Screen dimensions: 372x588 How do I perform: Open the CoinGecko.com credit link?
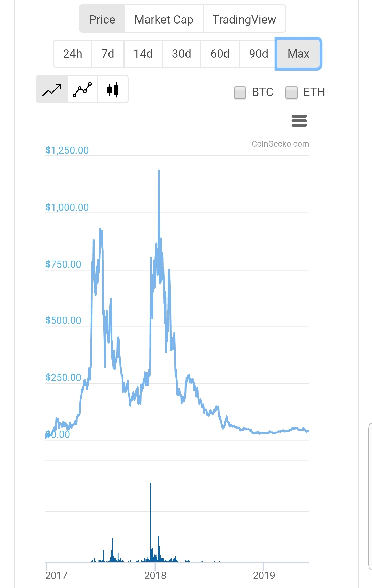[280, 144]
